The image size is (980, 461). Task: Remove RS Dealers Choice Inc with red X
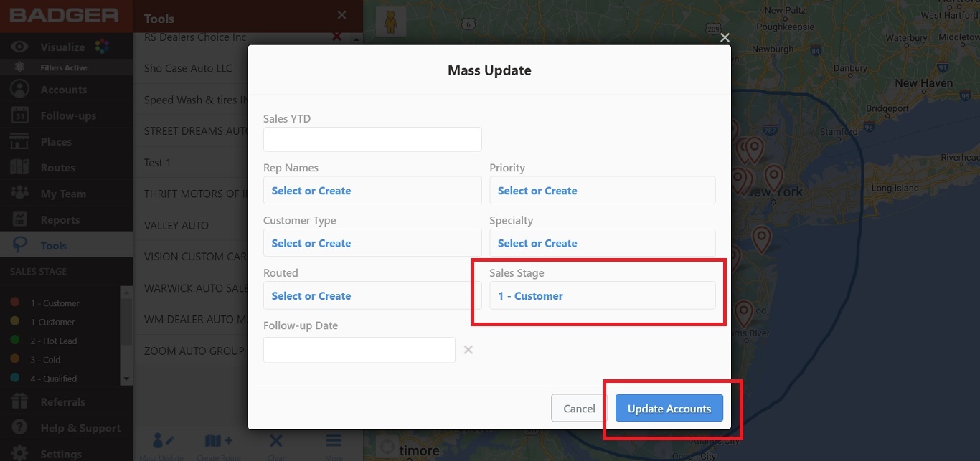pos(336,37)
